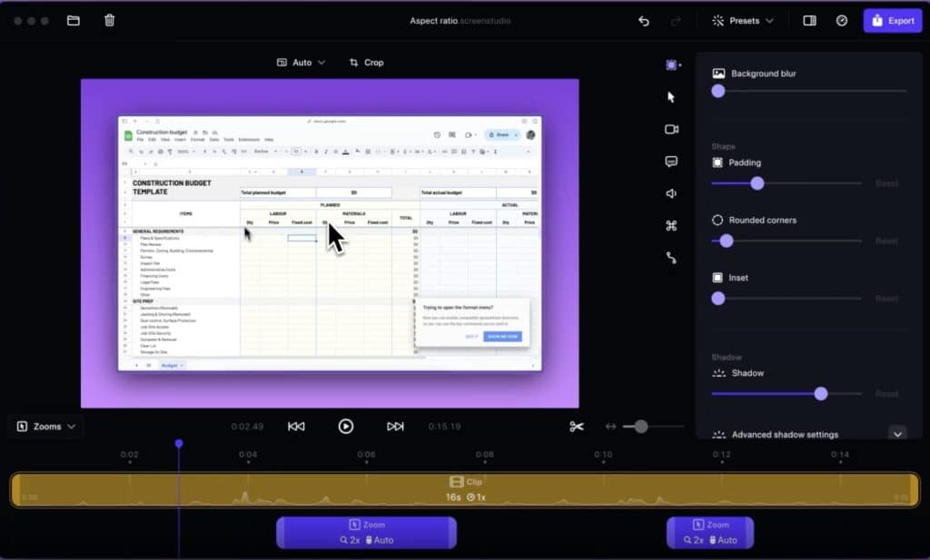Open keyboard shortcuts command icon
Image resolution: width=930 pixels, height=560 pixels.
click(671, 226)
